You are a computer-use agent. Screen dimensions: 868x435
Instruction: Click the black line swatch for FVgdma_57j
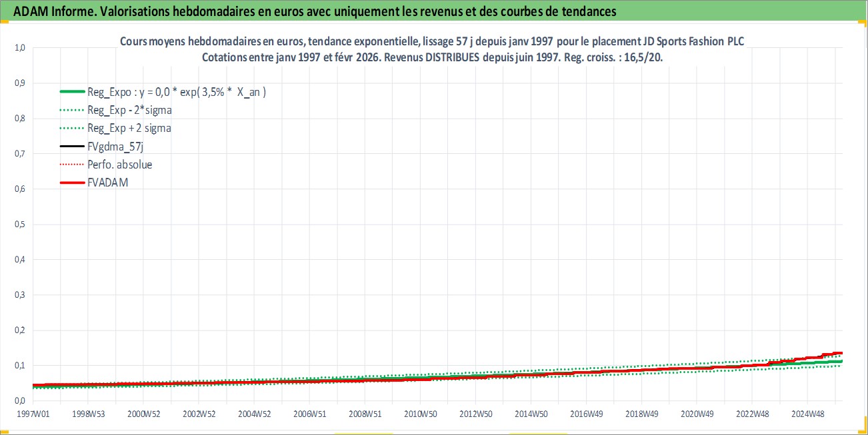click(x=71, y=147)
